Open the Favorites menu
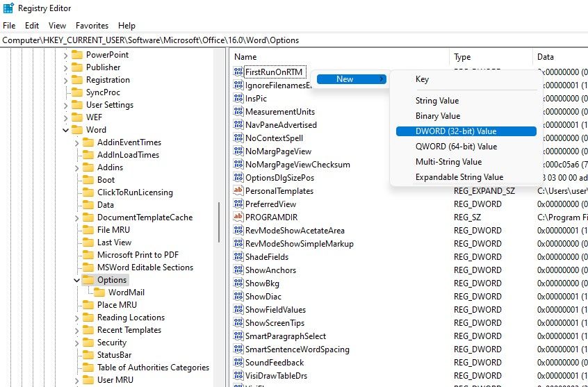The image size is (588, 387). [x=92, y=26]
